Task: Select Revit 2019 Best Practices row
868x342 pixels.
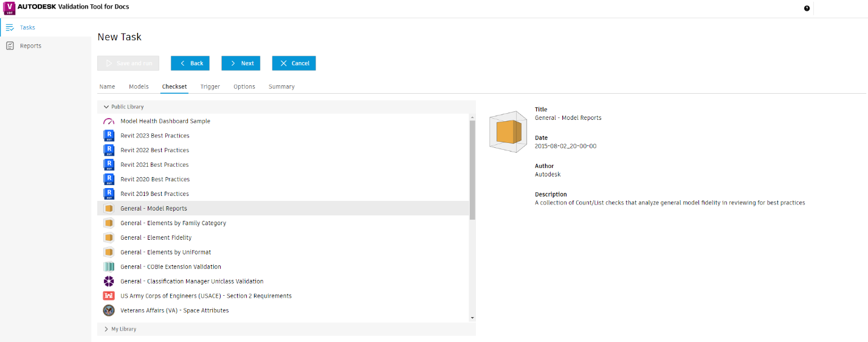Action: pos(283,194)
